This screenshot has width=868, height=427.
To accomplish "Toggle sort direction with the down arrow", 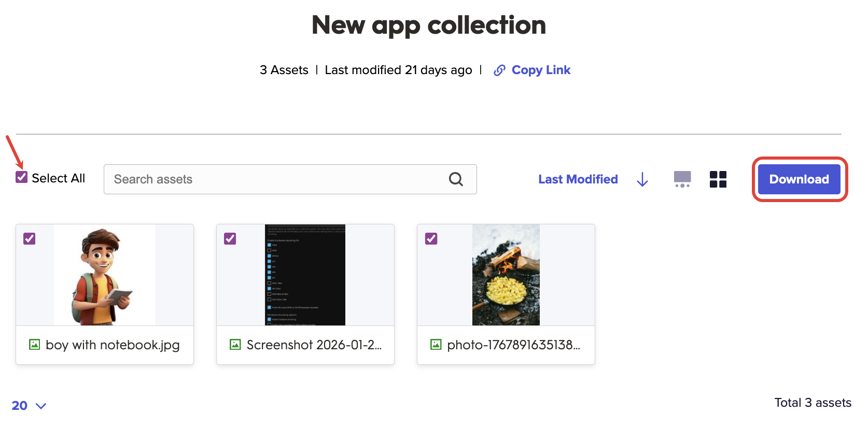I will click(642, 179).
